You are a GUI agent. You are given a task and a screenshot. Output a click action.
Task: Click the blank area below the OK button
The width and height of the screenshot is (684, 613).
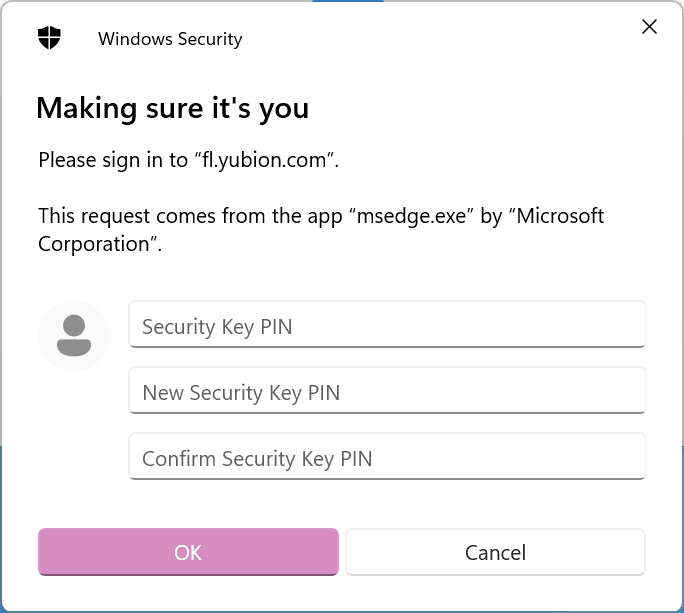tap(188, 592)
